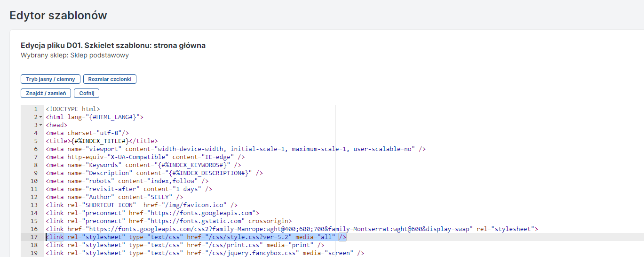Toggle the 'Tryb jasny / ciemny' theme button

[50, 79]
